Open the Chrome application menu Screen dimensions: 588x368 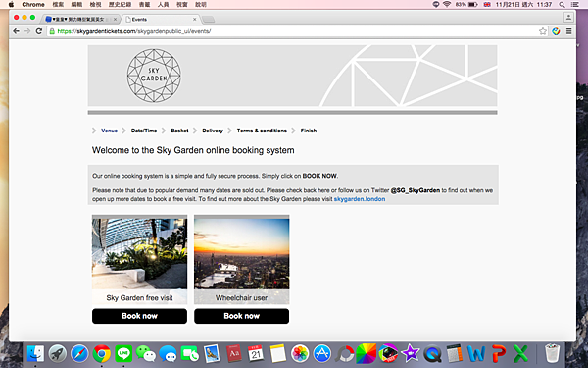pyautogui.click(x=33, y=5)
